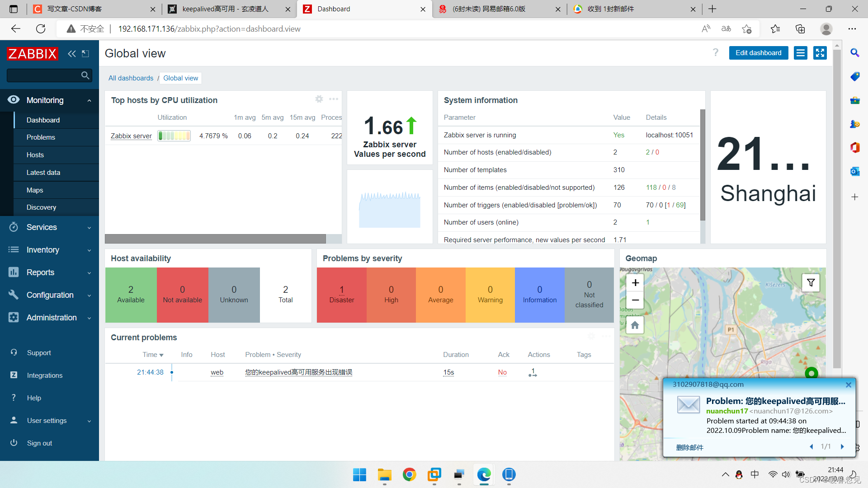The height and width of the screenshot is (488, 868).
Task: Open Latest data page
Action: (43, 173)
